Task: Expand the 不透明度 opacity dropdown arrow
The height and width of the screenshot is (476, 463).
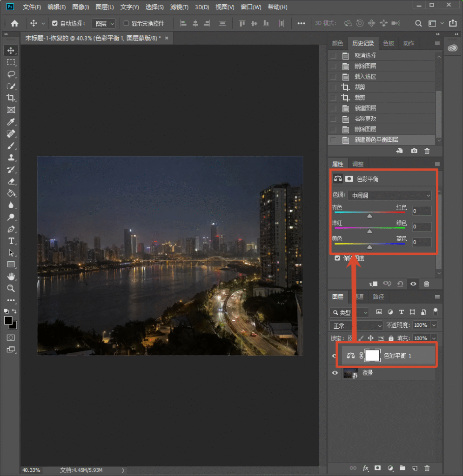Action: point(434,325)
